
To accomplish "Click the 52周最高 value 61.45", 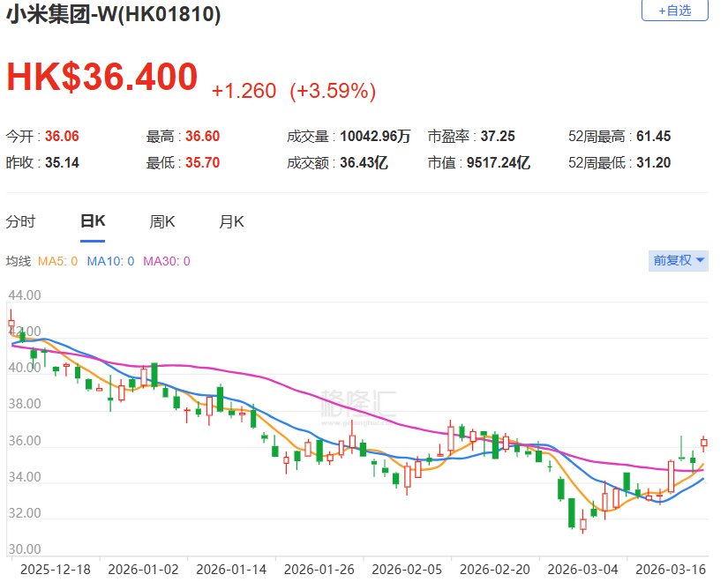I will click(651, 136).
